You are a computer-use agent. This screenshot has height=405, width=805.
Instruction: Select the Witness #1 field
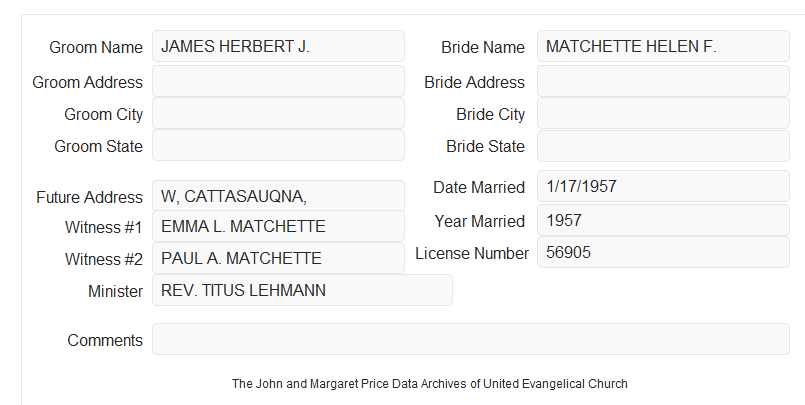[278, 226]
